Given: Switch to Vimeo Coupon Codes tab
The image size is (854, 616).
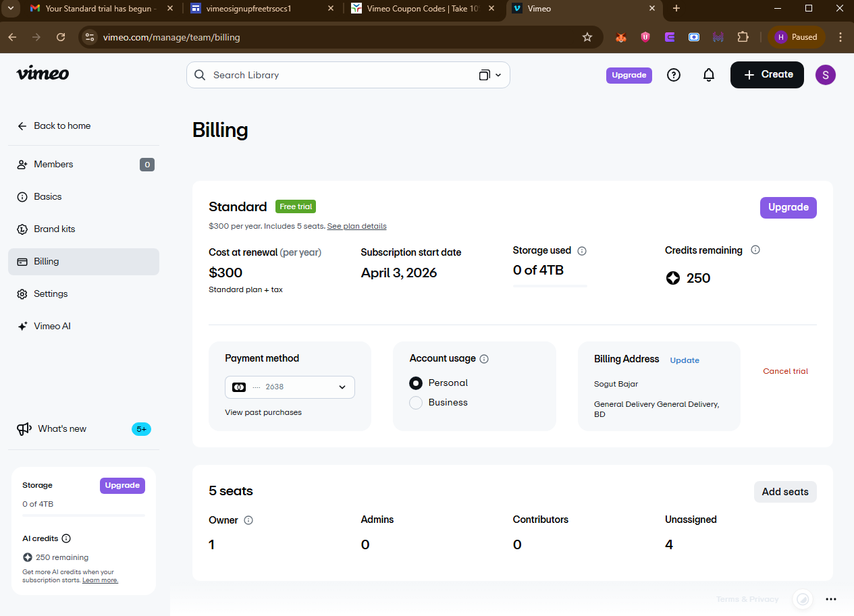Looking at the screenshot, I should [423, 9].
